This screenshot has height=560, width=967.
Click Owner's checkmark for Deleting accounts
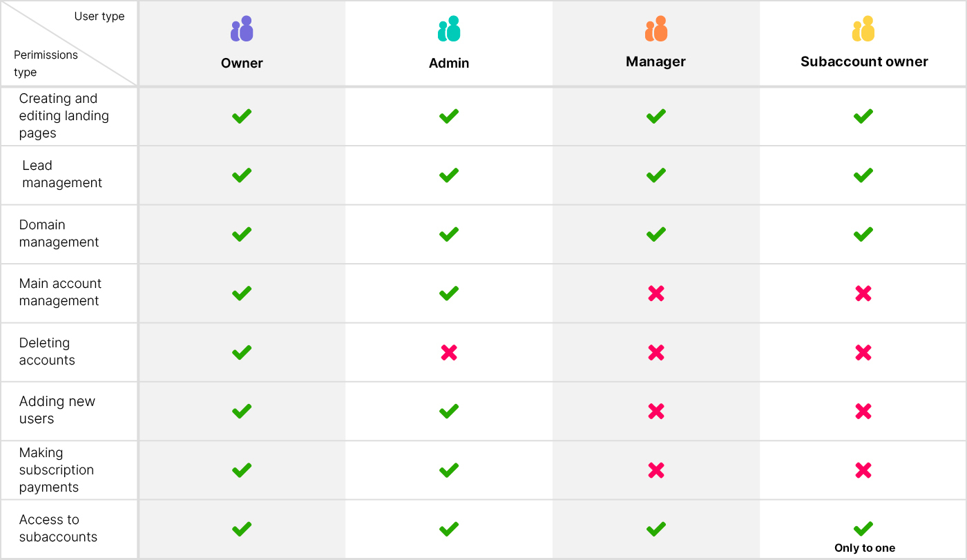pyautogui.click(x=242, y=352)
